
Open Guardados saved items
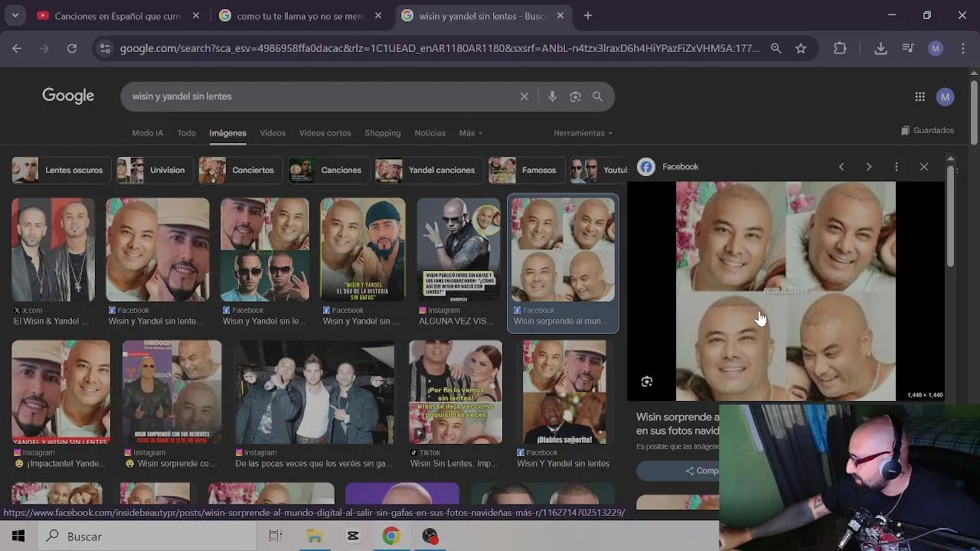927,130
